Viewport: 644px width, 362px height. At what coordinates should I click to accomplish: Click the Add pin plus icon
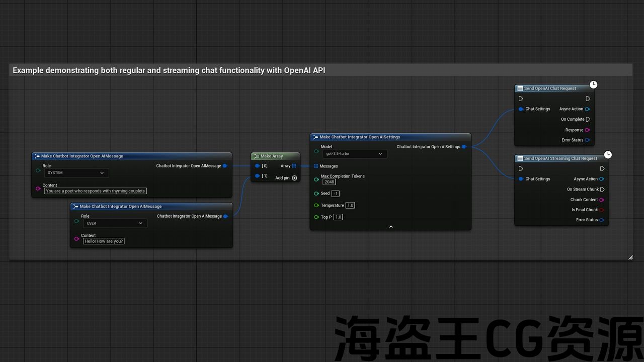pyautogui.click(x=294, y=178)
